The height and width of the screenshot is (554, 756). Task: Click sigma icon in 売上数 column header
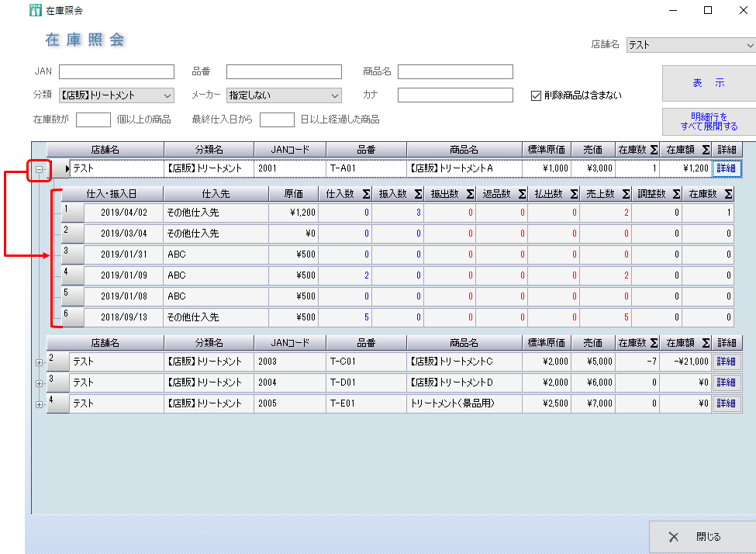pos(624,195)
